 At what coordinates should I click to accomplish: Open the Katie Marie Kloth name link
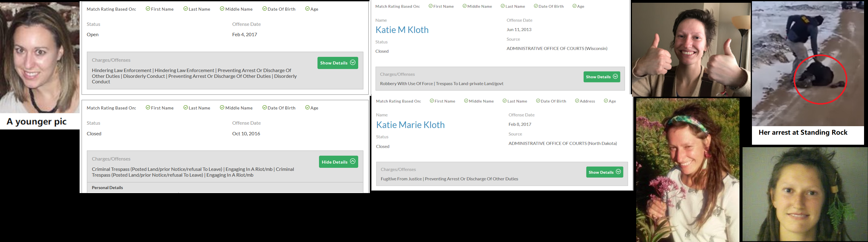click(x=410, y=125)
